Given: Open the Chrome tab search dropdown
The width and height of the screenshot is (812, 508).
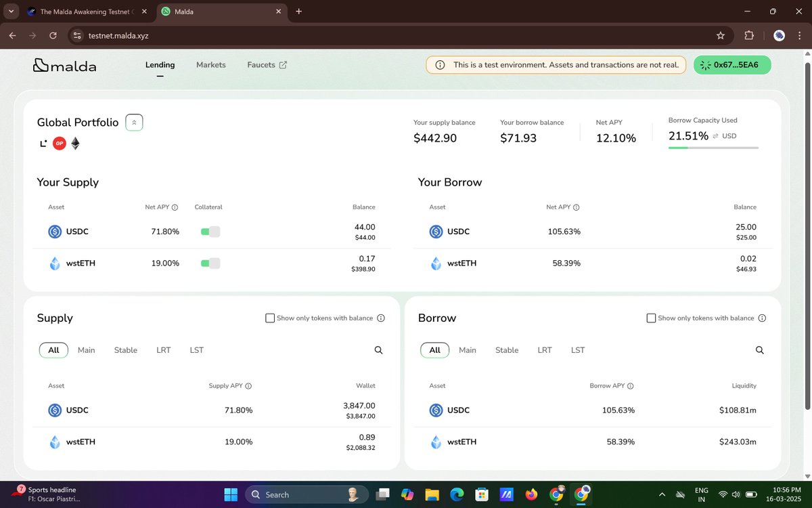Looking at the screenshot, I should [x=11, y=12].
